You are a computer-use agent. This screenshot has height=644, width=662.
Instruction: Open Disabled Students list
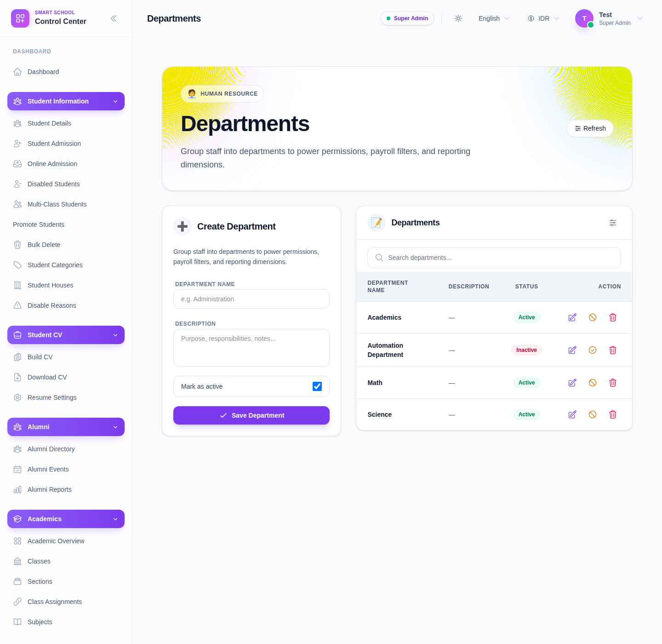66,184
